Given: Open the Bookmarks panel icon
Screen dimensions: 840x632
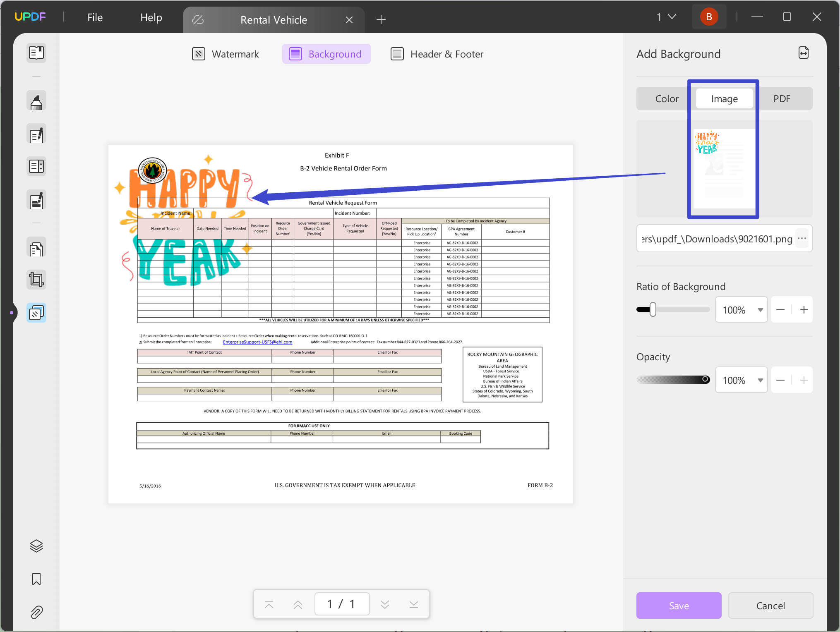Looking at the screenshot, I should pyautogui.click(x=36, y=579).
